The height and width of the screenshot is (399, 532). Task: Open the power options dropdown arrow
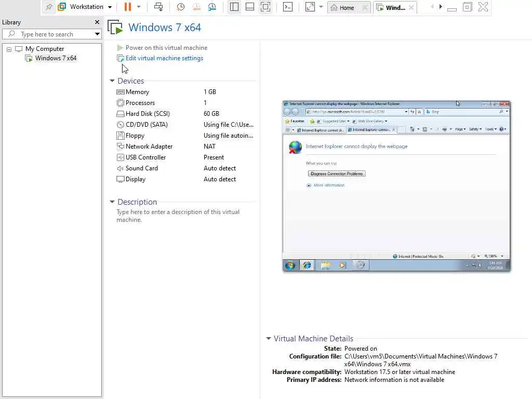click(138, 7)
